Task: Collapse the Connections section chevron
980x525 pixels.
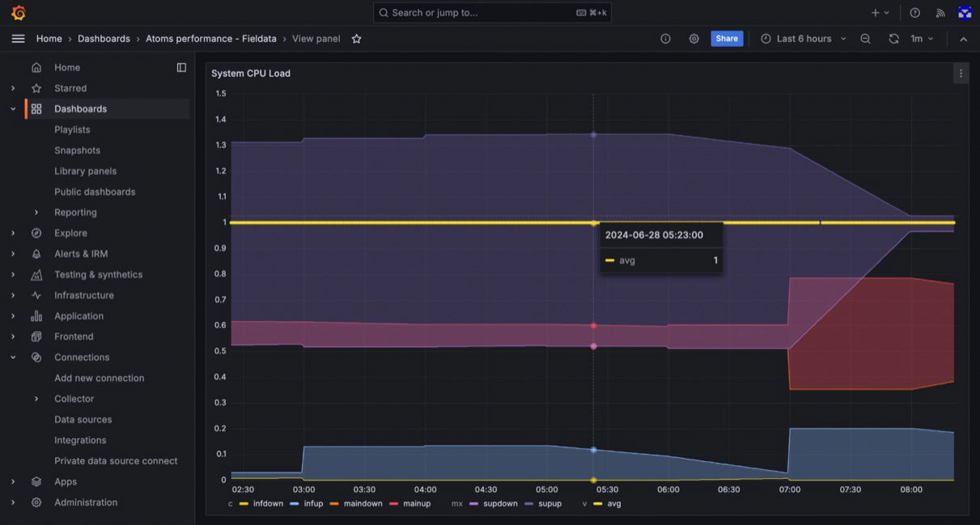Action: click(x=13, y=358)
